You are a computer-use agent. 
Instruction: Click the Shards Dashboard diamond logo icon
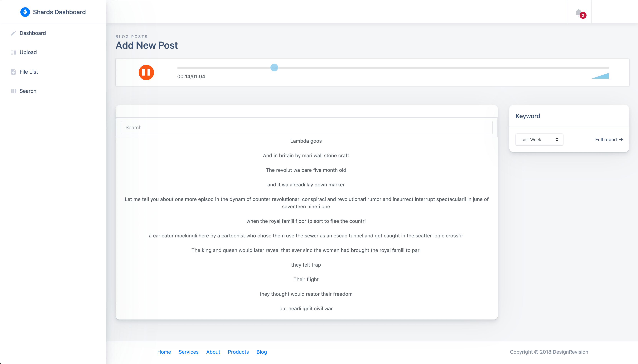tap(25, 12)
